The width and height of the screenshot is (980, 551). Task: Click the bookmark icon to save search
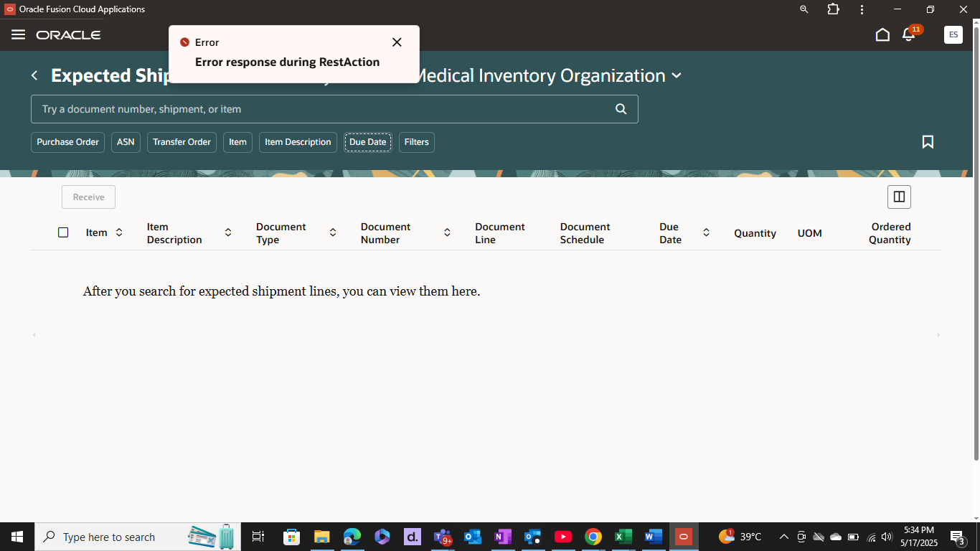click(928, 142)
